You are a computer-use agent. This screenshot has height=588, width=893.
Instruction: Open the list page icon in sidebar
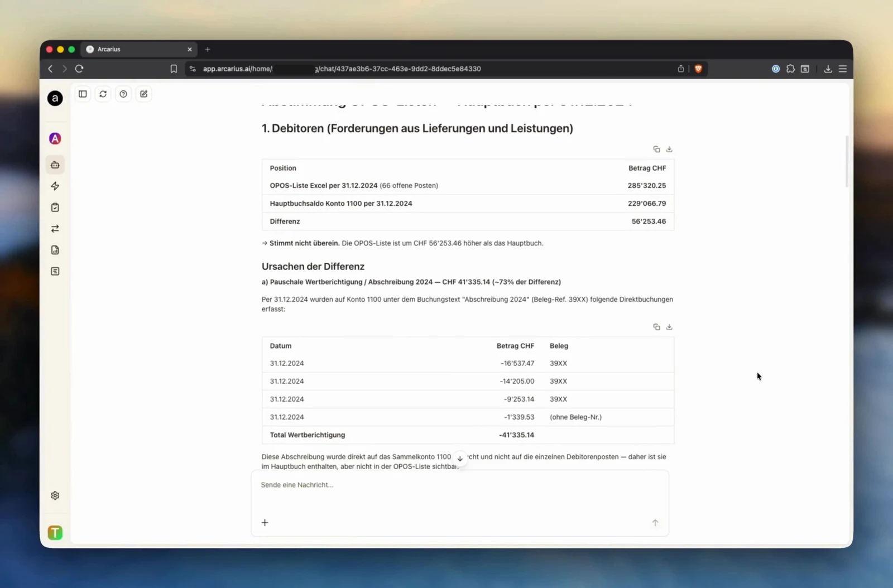55,271
